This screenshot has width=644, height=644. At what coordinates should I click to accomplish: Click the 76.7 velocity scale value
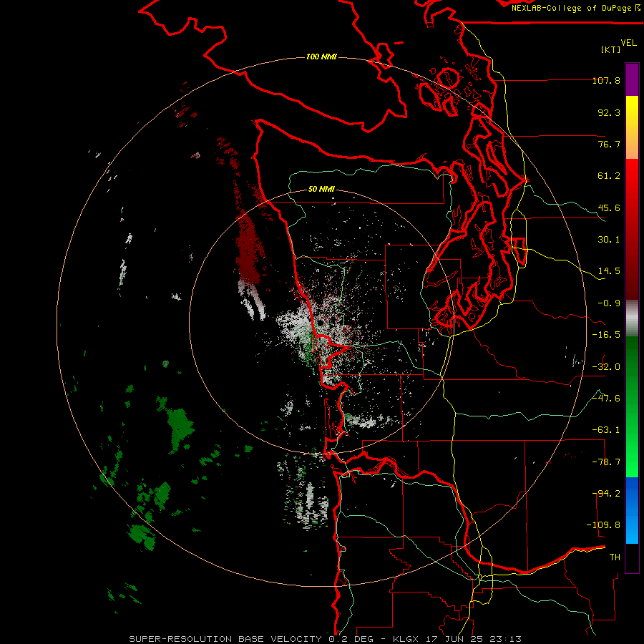point(609,144)
